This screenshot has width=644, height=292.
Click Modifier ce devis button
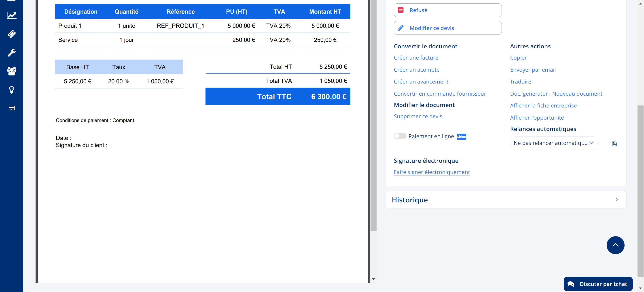[447, 28]
